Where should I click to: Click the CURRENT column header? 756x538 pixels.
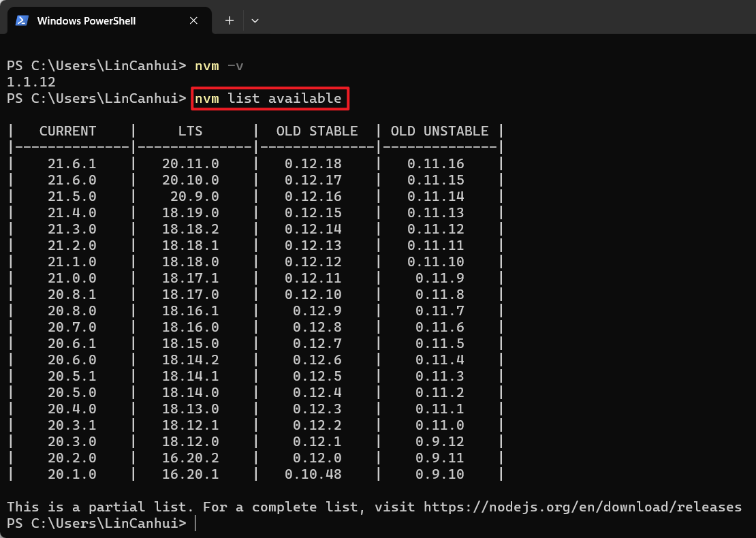pos(67,131)
